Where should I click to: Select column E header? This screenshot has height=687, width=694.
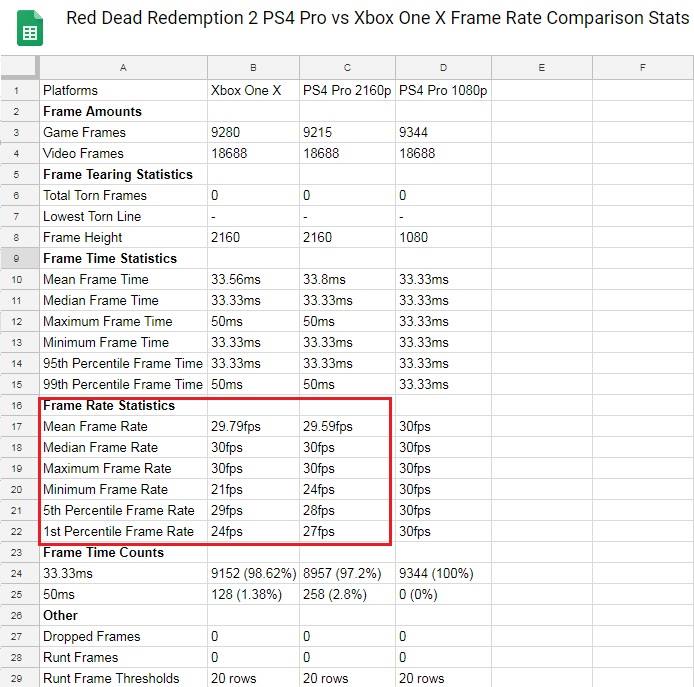[x=542, y=68]
